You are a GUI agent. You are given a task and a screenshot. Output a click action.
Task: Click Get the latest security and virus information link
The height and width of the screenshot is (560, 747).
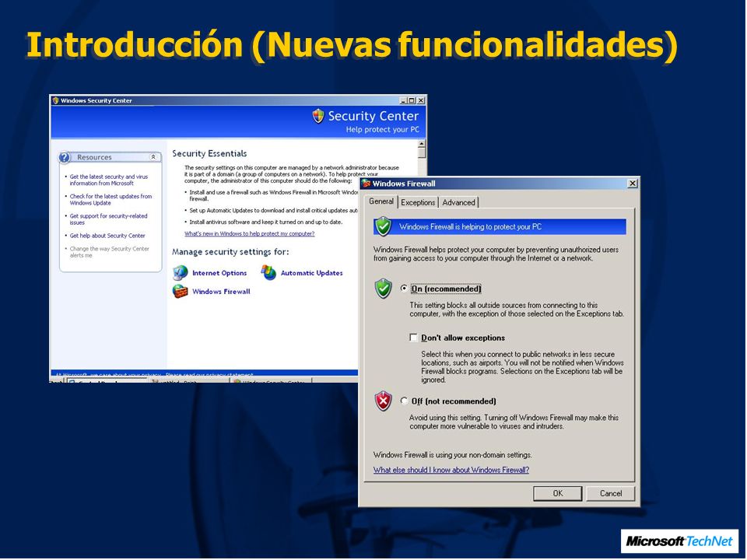tap(109, 180)
